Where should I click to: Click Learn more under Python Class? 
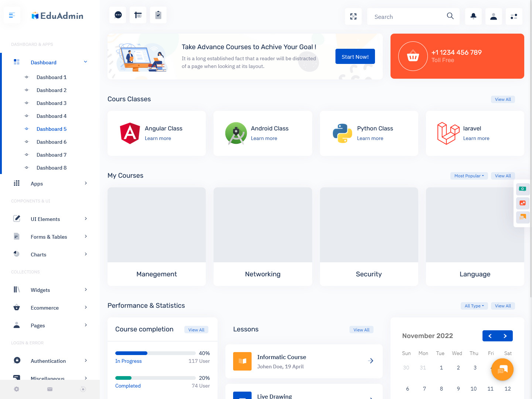pyautogui.click(x=370, y=138)
